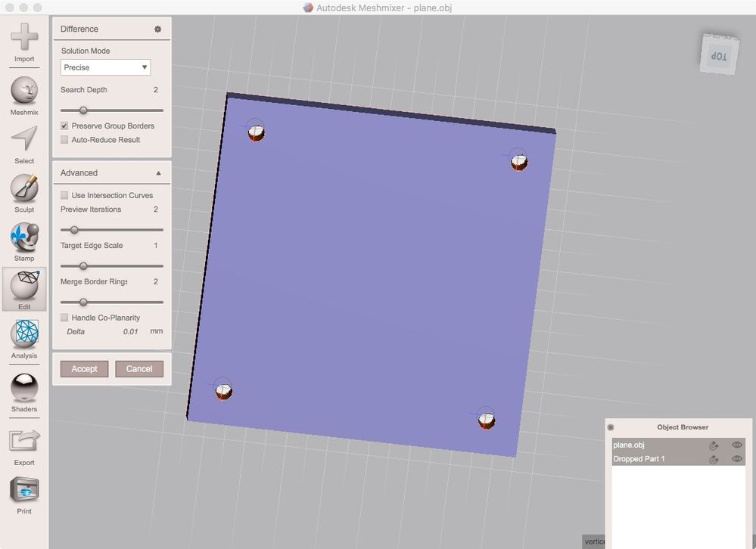Open the Analysis tool
This screenshot has width=756, height=549.
click(x=24, y=339)
